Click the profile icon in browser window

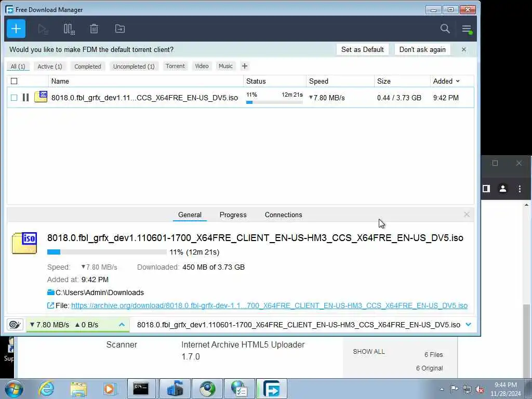point(503,189)
